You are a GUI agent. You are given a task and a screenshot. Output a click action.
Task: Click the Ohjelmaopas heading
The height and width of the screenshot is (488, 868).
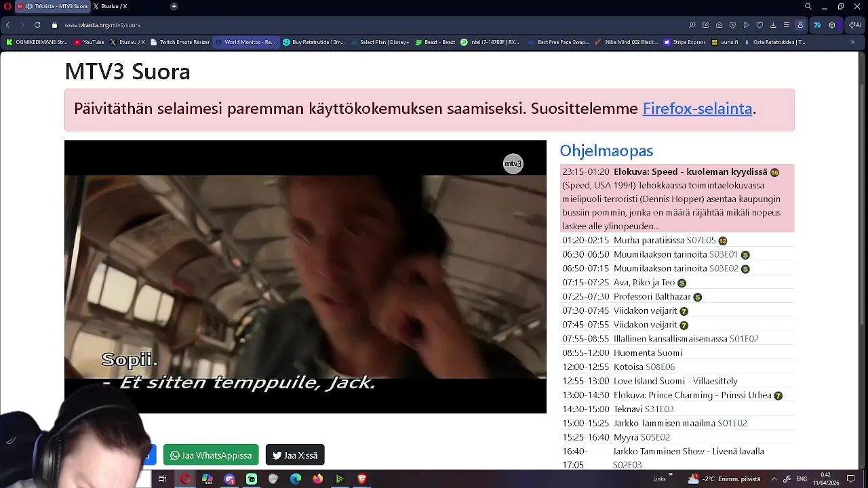click(606, 150)
